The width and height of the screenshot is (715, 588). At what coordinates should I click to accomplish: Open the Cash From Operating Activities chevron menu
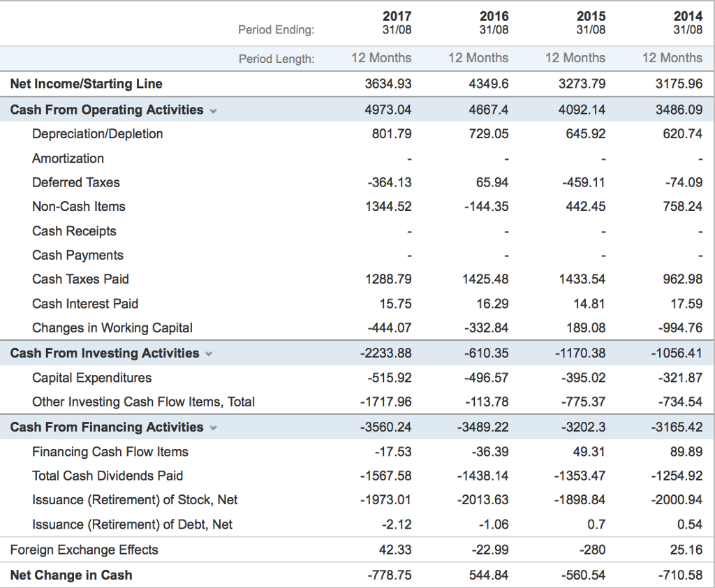pos(213,110)
